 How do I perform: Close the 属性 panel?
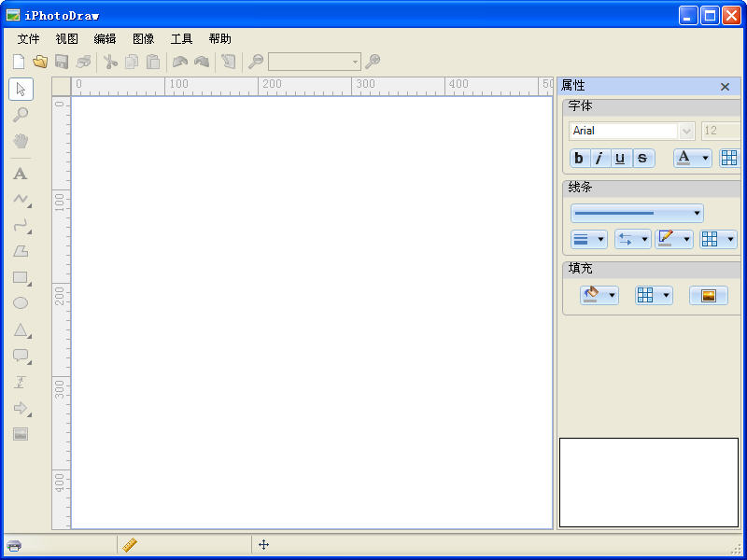726,87
